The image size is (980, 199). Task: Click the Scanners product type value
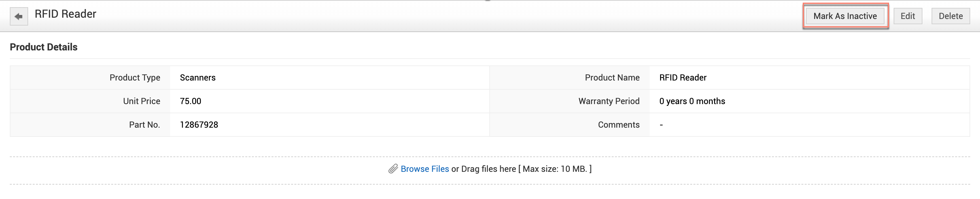coord(198,78)
